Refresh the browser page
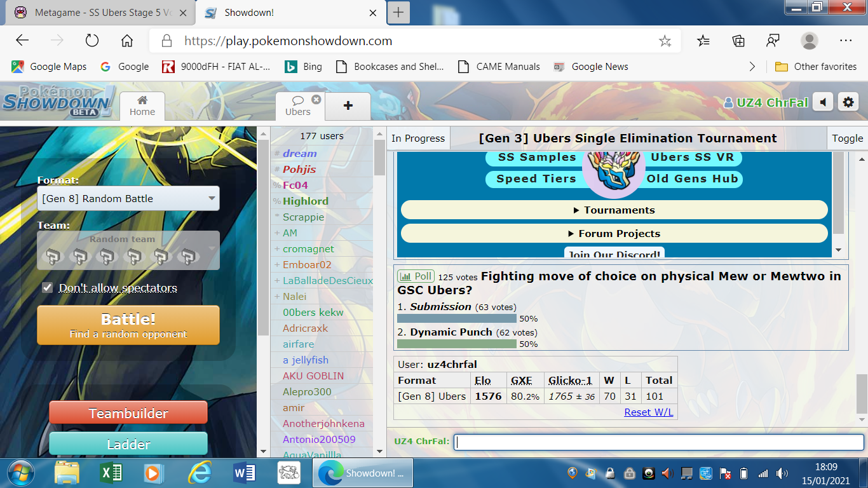This screenshot has width=868, height=488. 92,41
